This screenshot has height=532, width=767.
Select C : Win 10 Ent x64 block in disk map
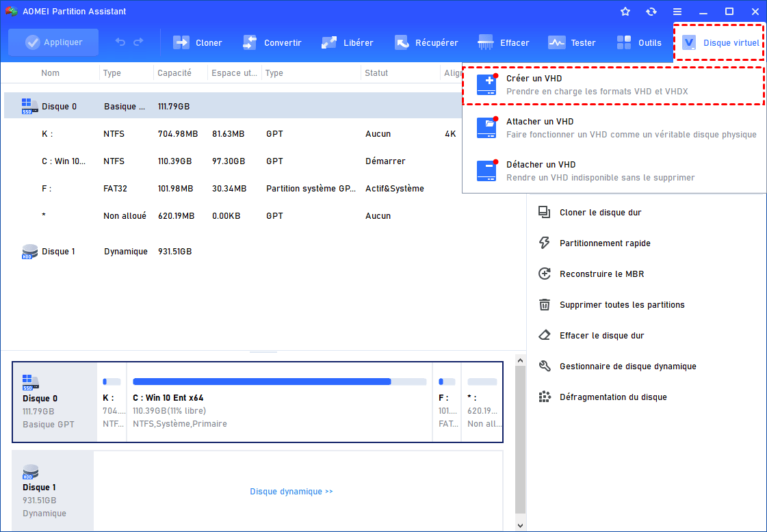click(279, 402)
